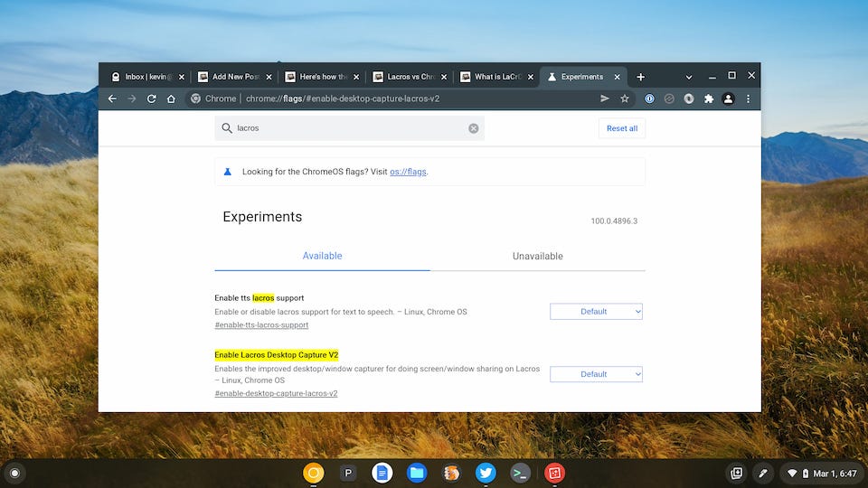Follow the os://flags link
The width and height of the screenshot is (868, 488).
click(408, 172)
